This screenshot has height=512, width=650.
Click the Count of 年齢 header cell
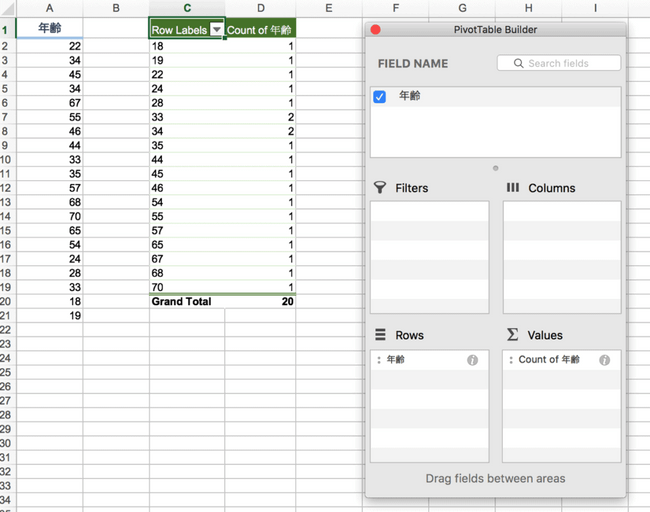pyautogui.click(x=260, y=29)
